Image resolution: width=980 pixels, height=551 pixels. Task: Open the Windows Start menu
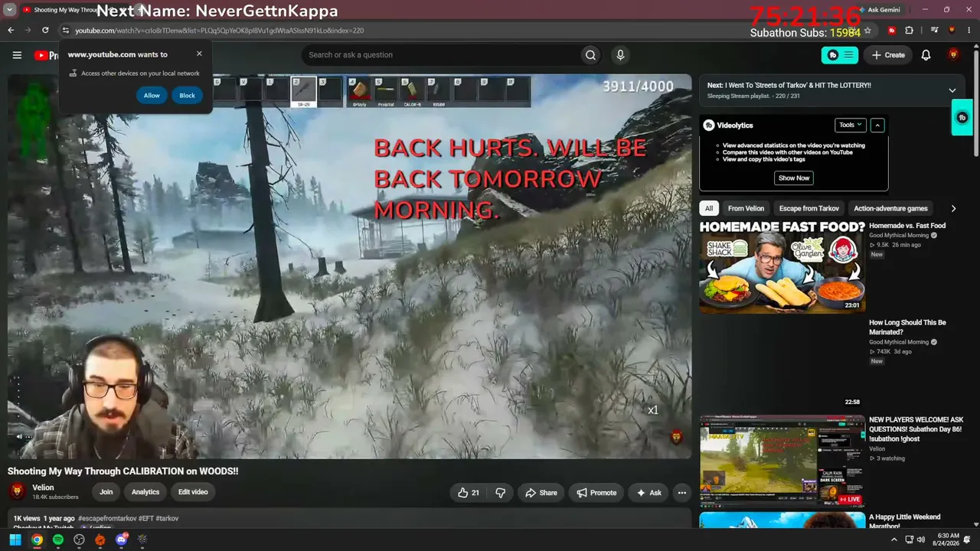tap(15, 540)
